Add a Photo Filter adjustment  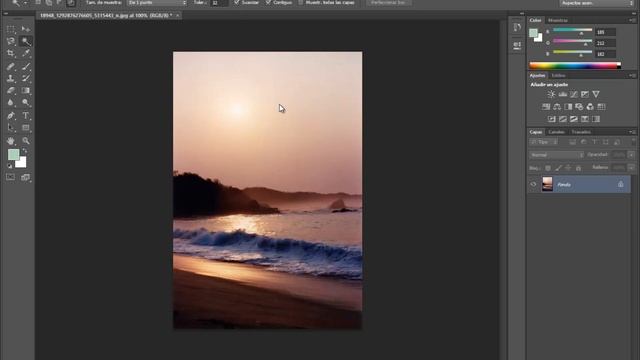coord(579,107)
